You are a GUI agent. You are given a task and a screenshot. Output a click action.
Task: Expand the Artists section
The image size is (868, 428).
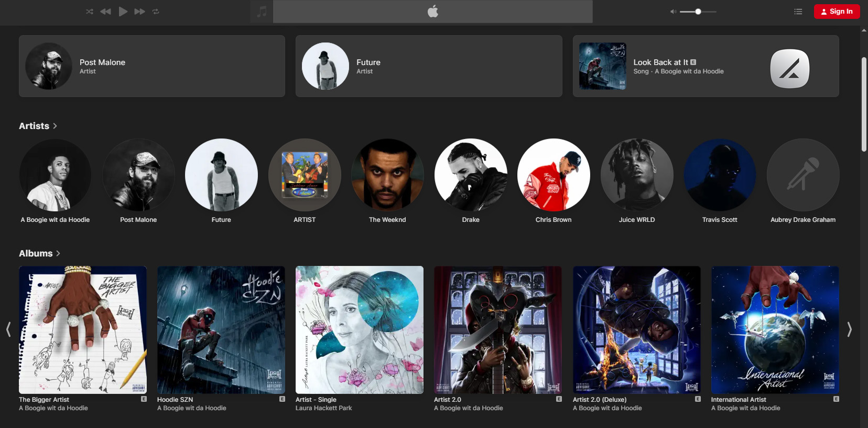click(x=38, y=126)
